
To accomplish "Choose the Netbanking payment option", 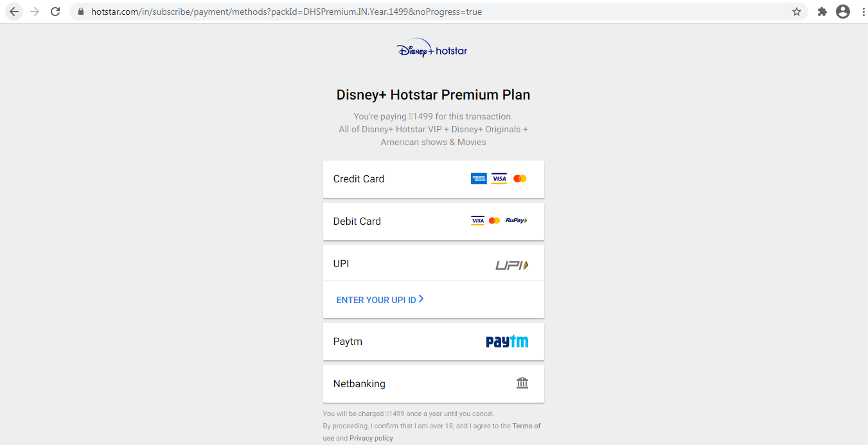I will point(434,384).
